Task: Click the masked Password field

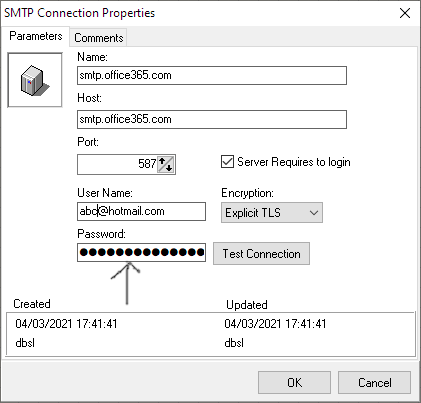Action: point(141,252)
